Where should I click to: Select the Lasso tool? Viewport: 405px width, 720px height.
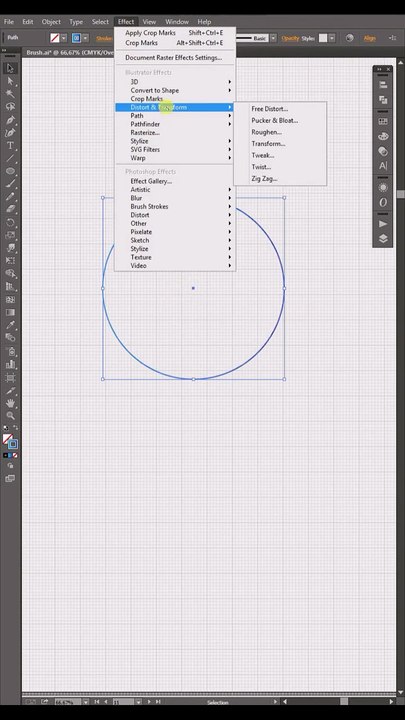click(x=10, y=107)
